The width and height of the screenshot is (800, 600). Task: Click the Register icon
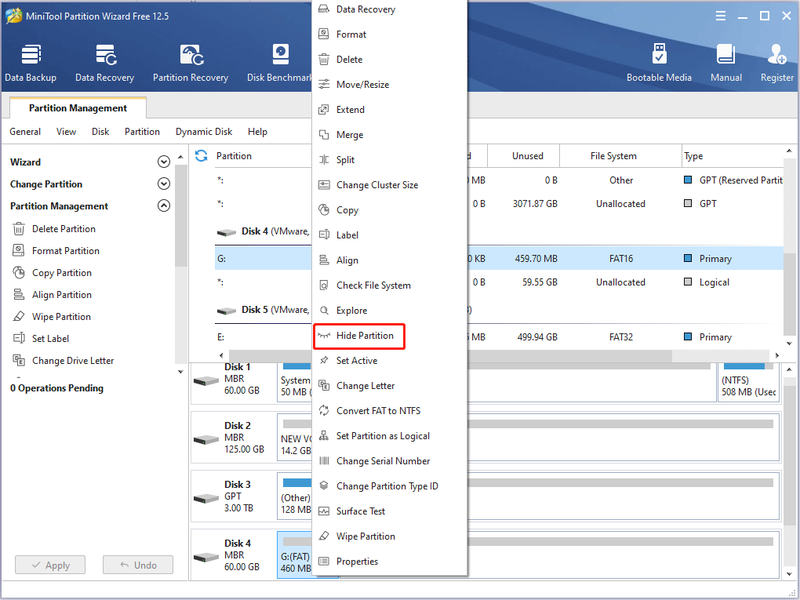click(x=777, y=63)
